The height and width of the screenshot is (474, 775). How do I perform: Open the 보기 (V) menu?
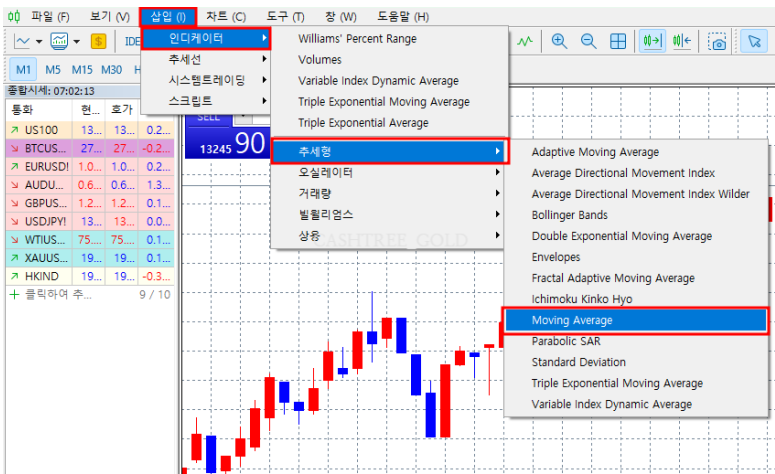(110, 17)
